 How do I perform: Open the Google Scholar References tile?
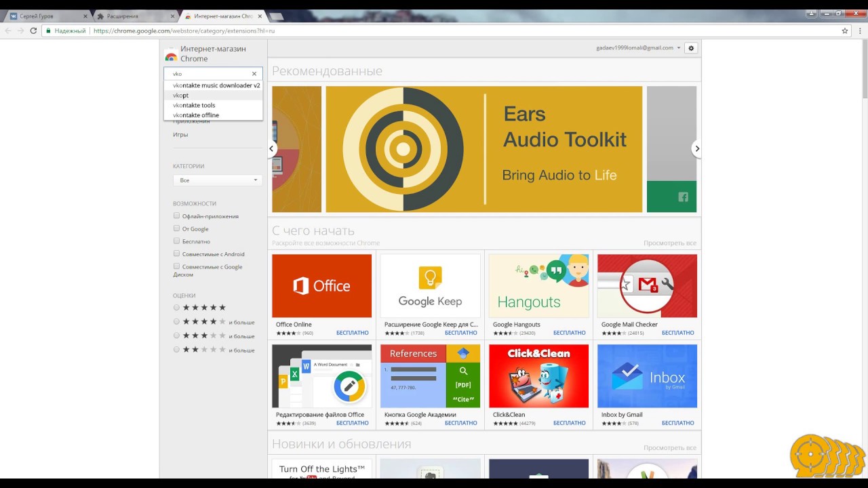[x=430, y=385]
